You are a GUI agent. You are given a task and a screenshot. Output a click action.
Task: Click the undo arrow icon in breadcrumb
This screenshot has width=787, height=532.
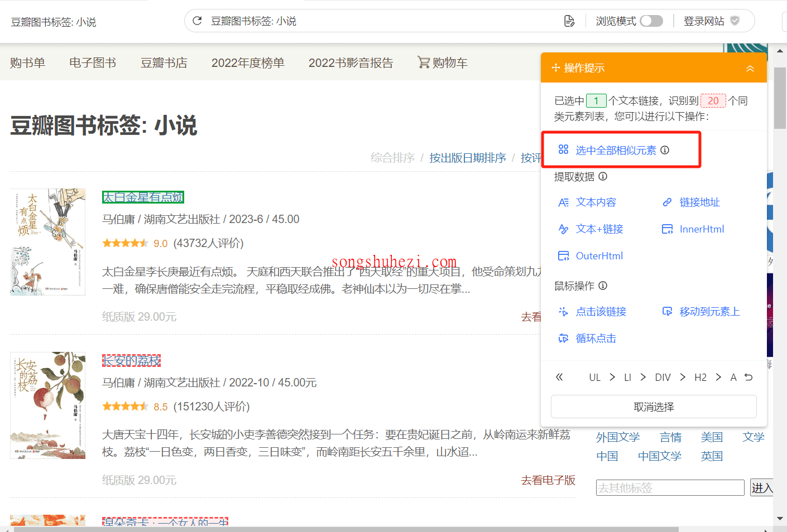coord(748,378)
